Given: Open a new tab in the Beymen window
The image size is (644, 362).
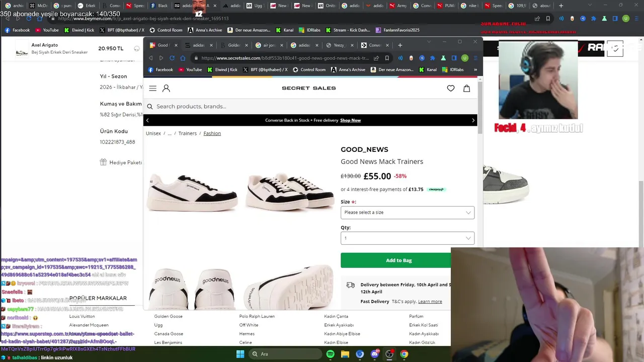Looking at the screenshot, I should [x=561, y=6].
